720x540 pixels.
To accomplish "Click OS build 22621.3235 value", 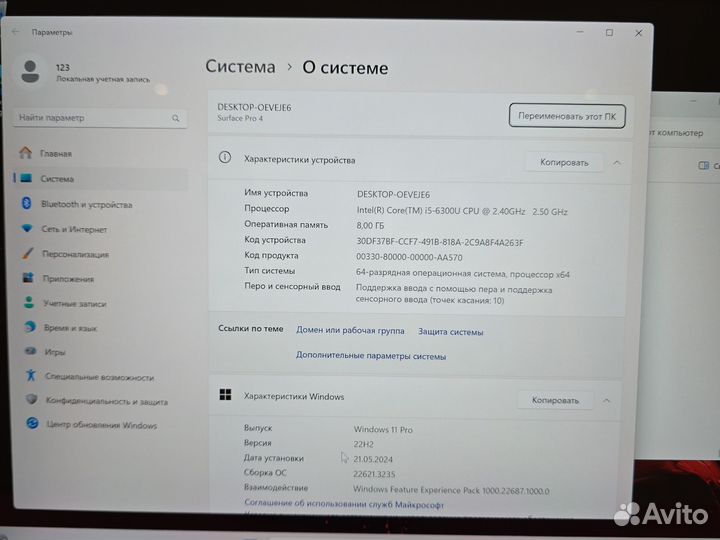I will (x=374, y=474).
